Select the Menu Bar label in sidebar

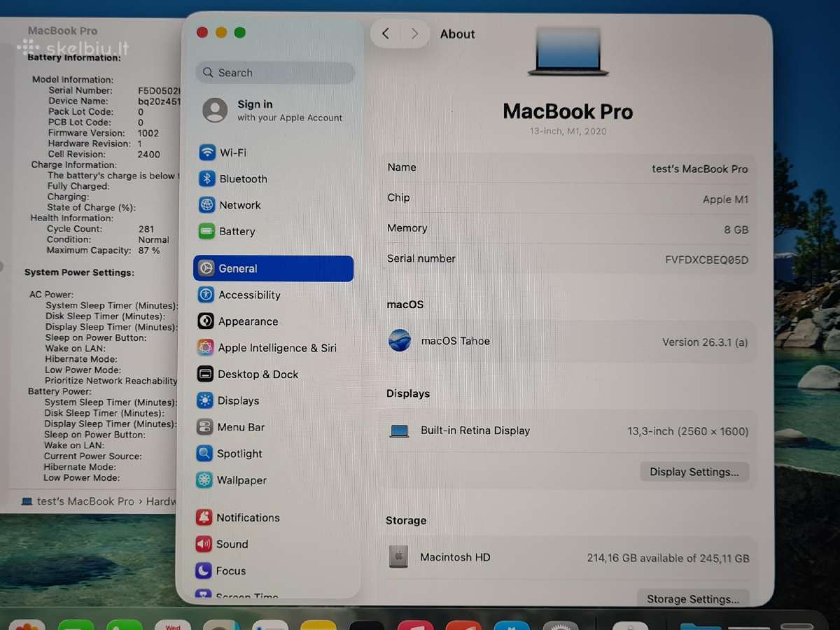pyautogui.click(x=241, y=427)
